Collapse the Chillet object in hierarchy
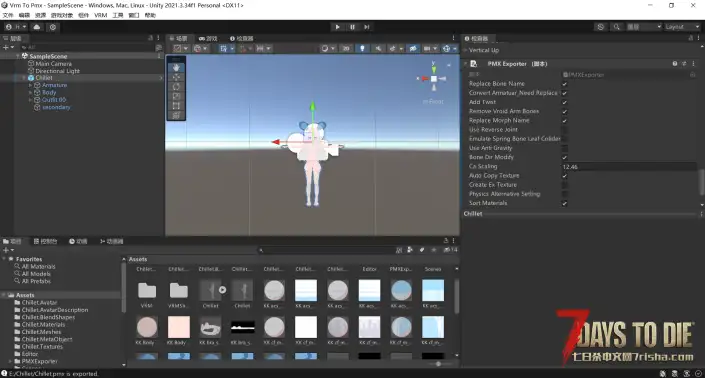 (x=24, y=78)
